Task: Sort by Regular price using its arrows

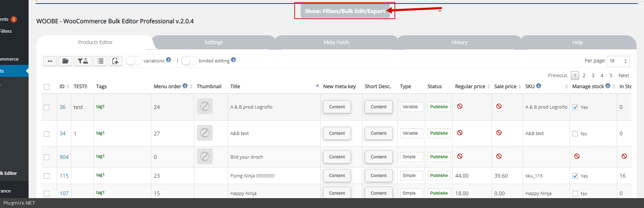Action: point(488,87)
